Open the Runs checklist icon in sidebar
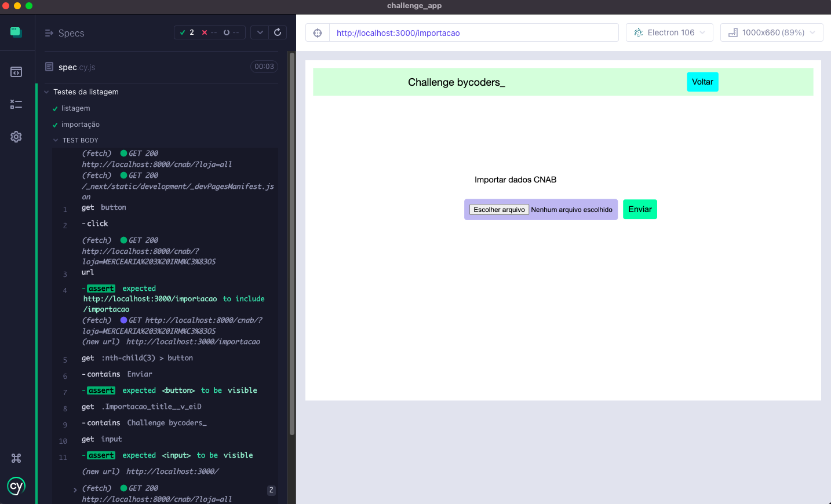The image size is (831, 504). 16,104
